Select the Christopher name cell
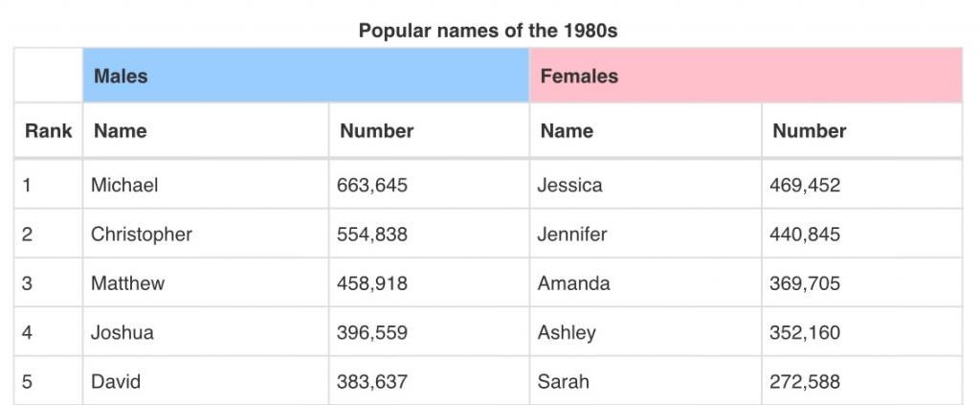The image size is (980, 405). pyautogui.click(x=206, y=234)
